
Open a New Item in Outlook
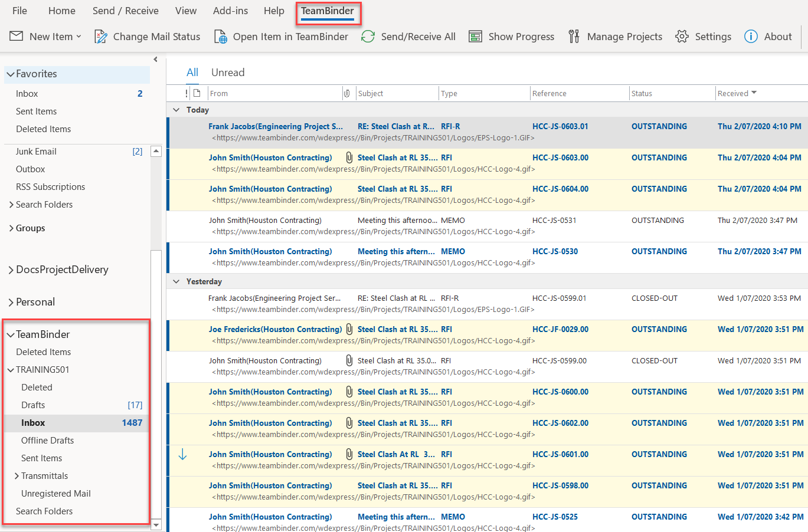(x=45, y=36)
